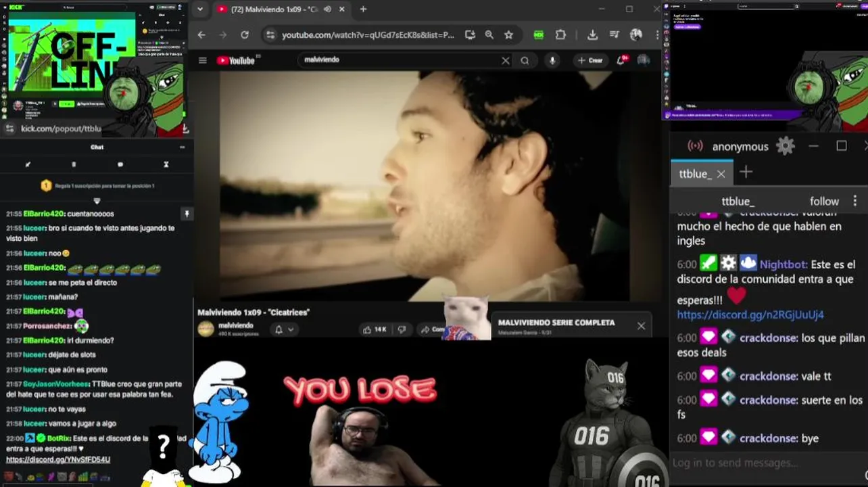Image resolution: width=868 pixels, height=487 pixels.
Task: Open a new Chrome tab
Action: pos(363,9)
